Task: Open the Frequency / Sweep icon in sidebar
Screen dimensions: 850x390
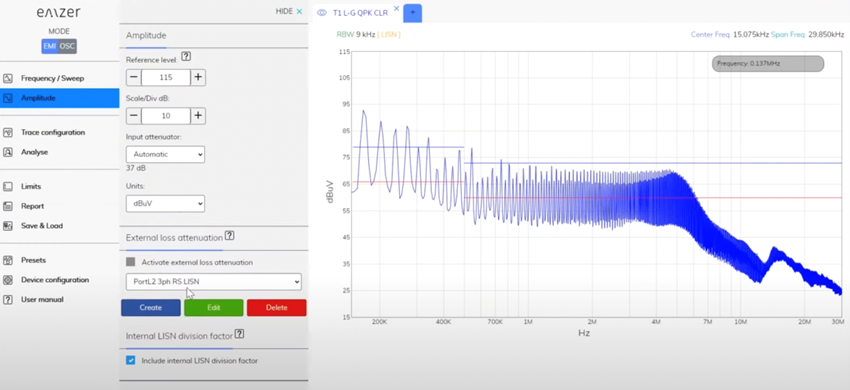Action: pos(8,78)
